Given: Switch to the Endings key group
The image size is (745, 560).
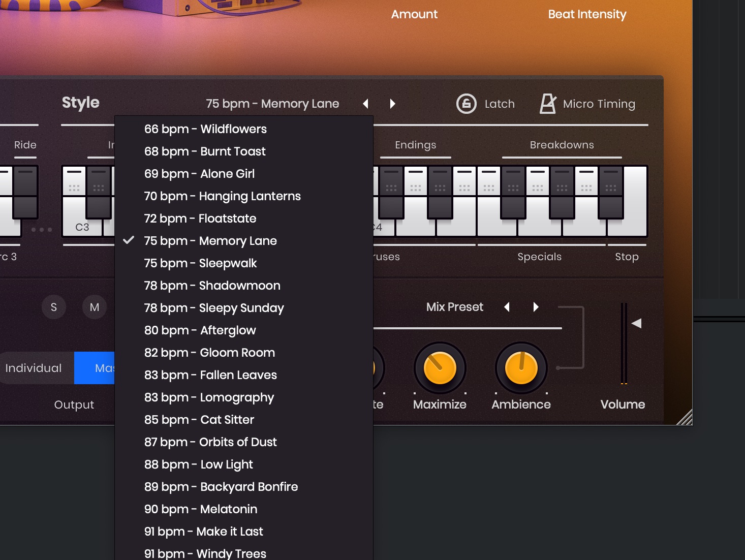Looking at the screenshot, I should click(415, 145).
